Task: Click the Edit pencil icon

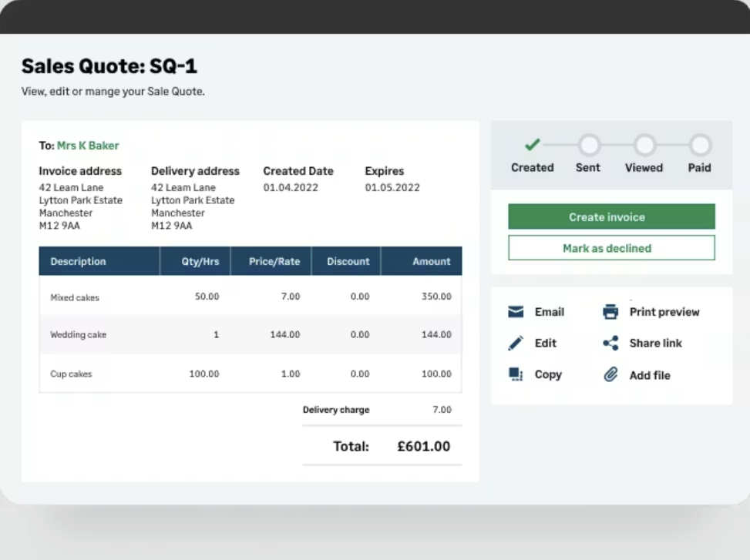Action: click(516, 343)
